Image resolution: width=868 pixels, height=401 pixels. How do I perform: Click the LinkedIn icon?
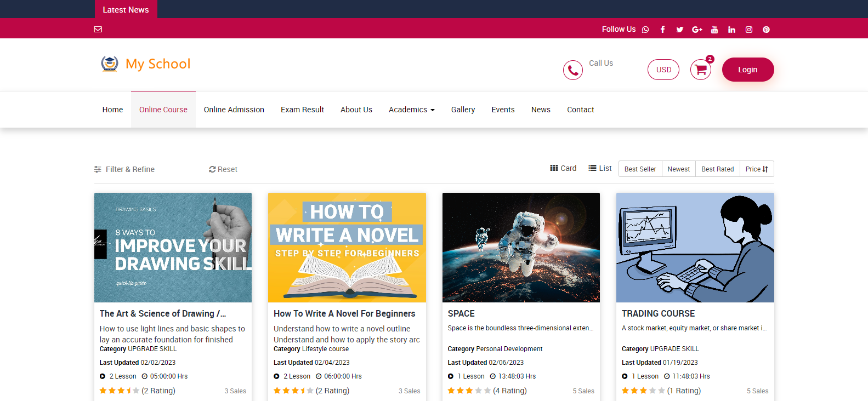[731, 30]
